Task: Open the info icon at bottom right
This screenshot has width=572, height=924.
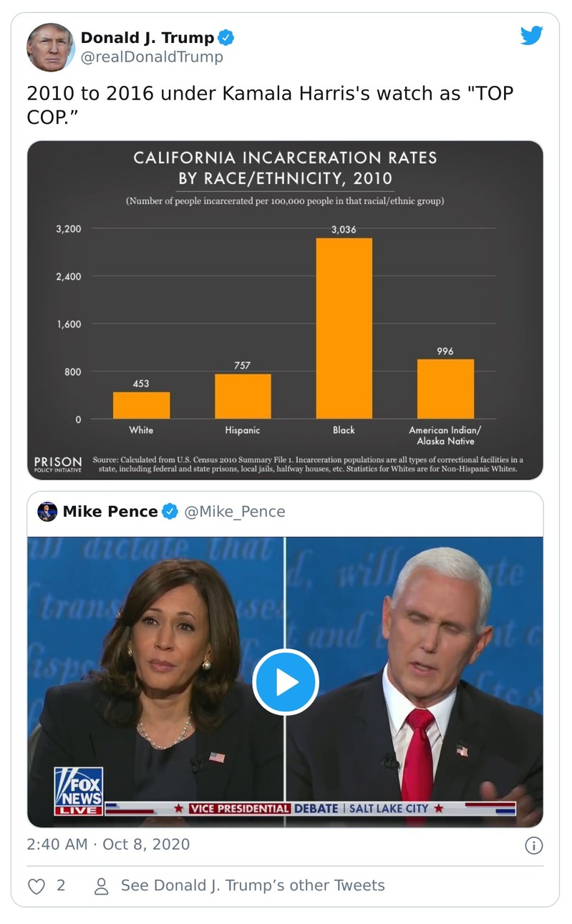Action: [x=533, y=845]
